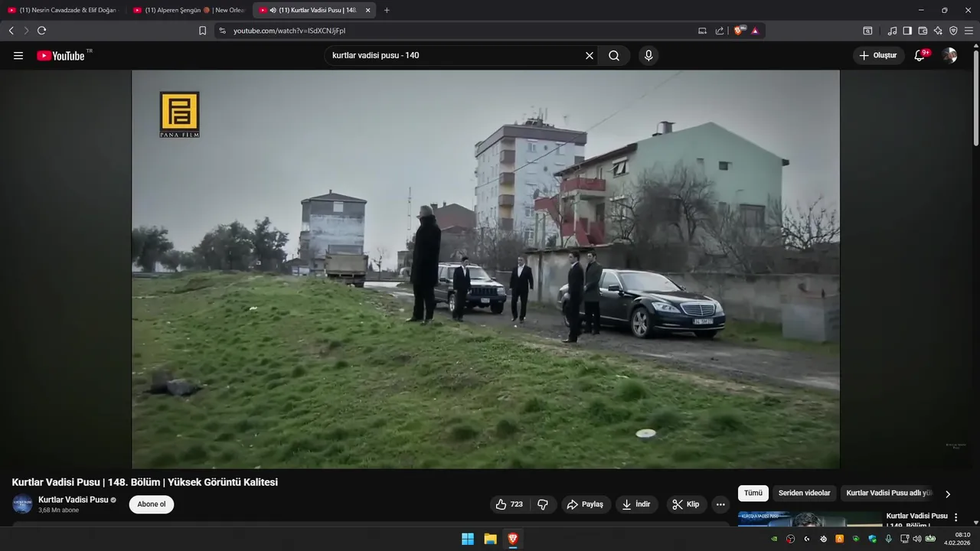Open tab search toolbar icon
980x551 pixels.
point(867,31)
